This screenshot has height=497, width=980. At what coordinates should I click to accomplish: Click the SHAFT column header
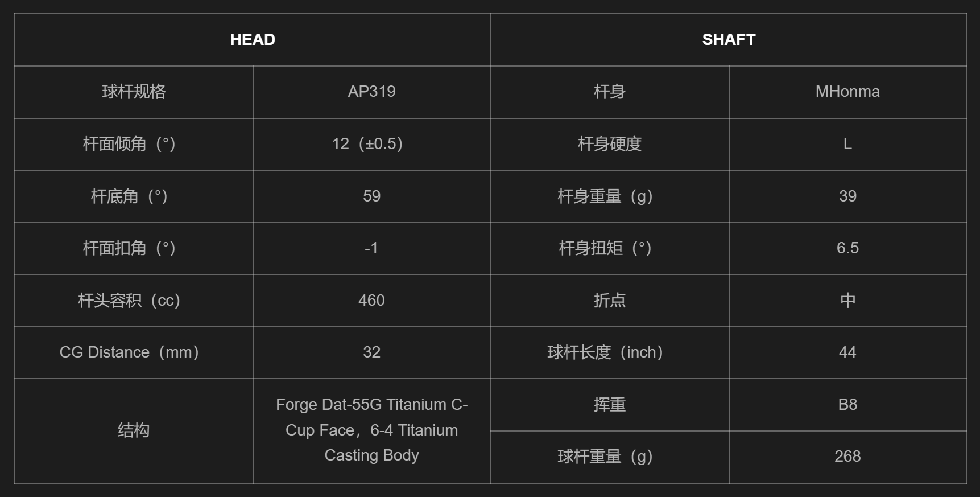coord(729,40)
